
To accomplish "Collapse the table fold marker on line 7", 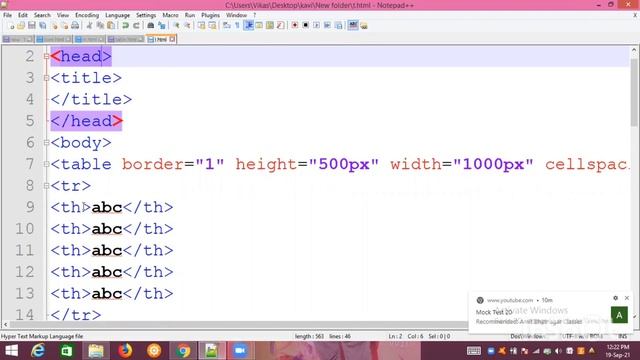I will (x=46, y=164).
